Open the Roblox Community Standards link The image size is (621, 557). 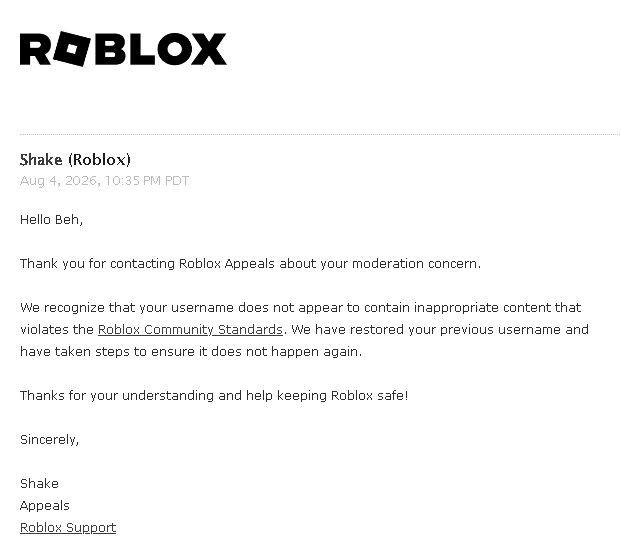point(190,330)
